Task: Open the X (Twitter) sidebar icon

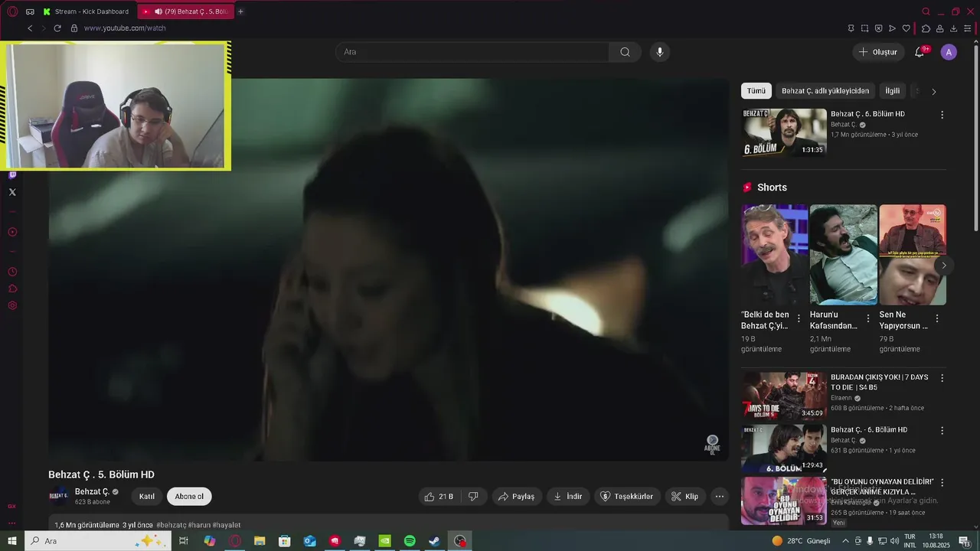Action: (12, 192)
